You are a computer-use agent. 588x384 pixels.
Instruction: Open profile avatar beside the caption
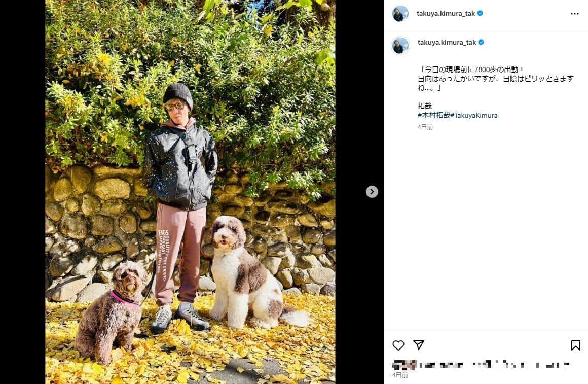coord(400,46)
